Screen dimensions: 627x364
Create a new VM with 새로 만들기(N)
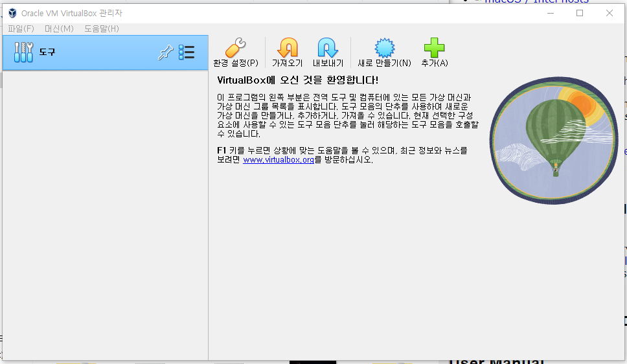click(384, 52)
